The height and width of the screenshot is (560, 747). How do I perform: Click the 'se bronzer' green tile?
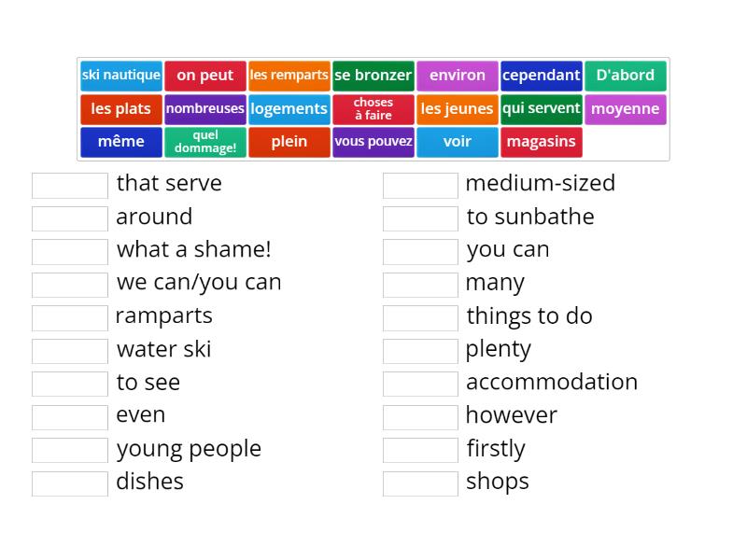coord(373,76)
